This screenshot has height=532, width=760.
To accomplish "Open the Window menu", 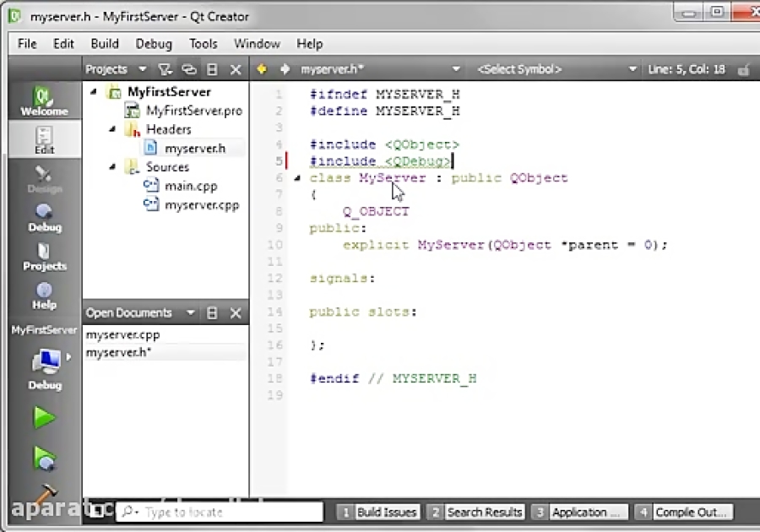I will point(257,44).
